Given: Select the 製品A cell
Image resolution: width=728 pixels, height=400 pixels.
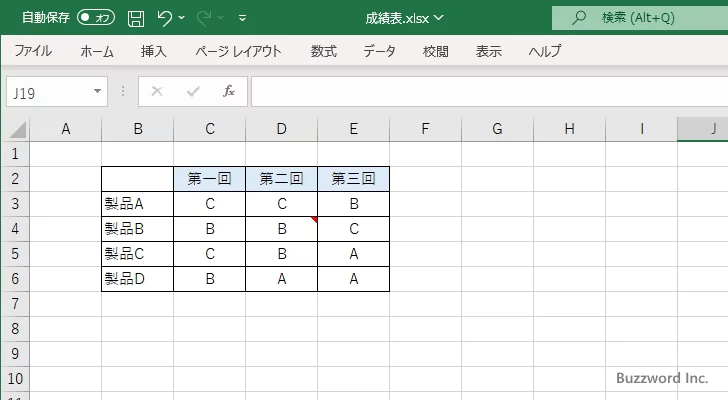Looking at the screenshot, I should point(137,204).
